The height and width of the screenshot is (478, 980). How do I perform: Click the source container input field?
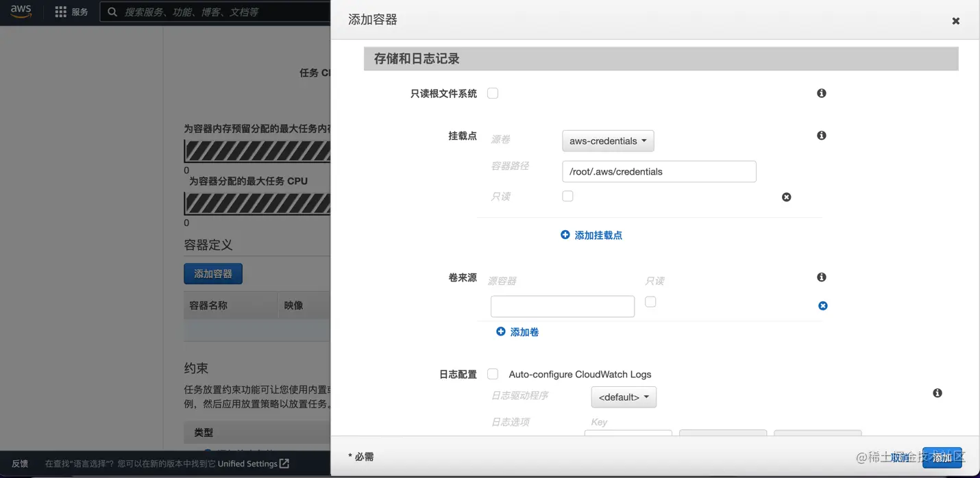pyautogui.click(x=563, y=306)
